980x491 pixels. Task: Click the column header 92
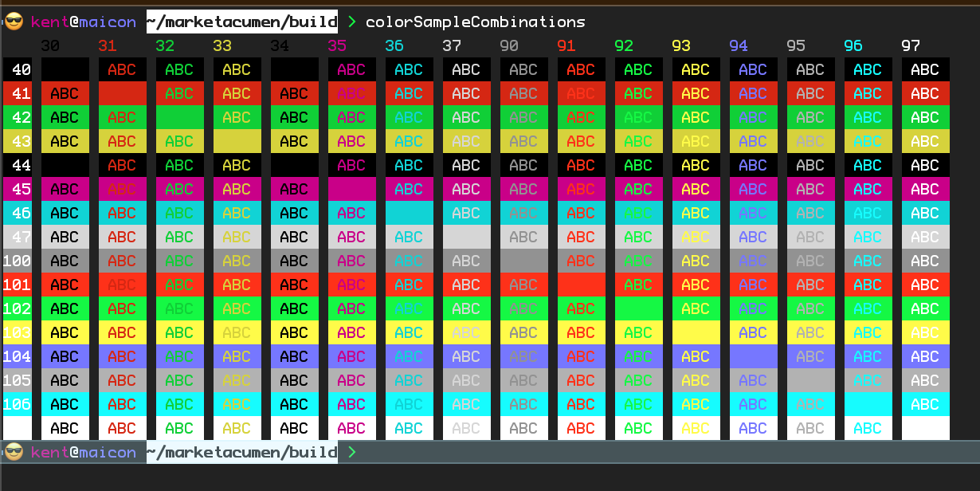(x=624, y=45)
